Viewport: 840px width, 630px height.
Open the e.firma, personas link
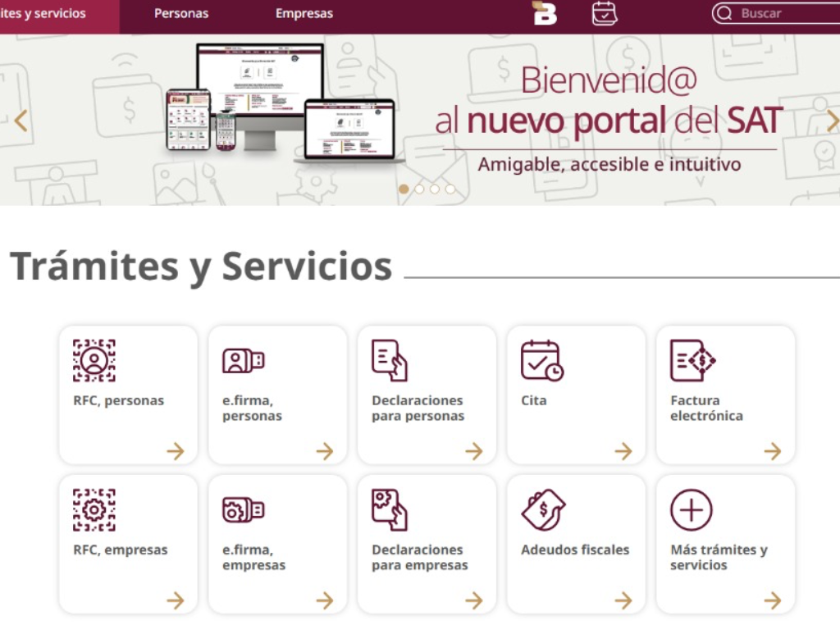(252, 409)
